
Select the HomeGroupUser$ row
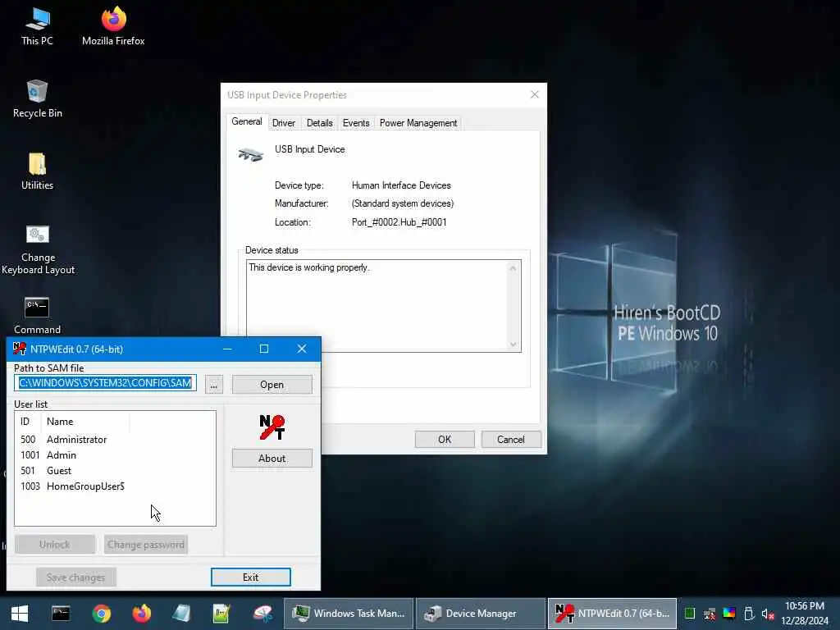point(115,486)
